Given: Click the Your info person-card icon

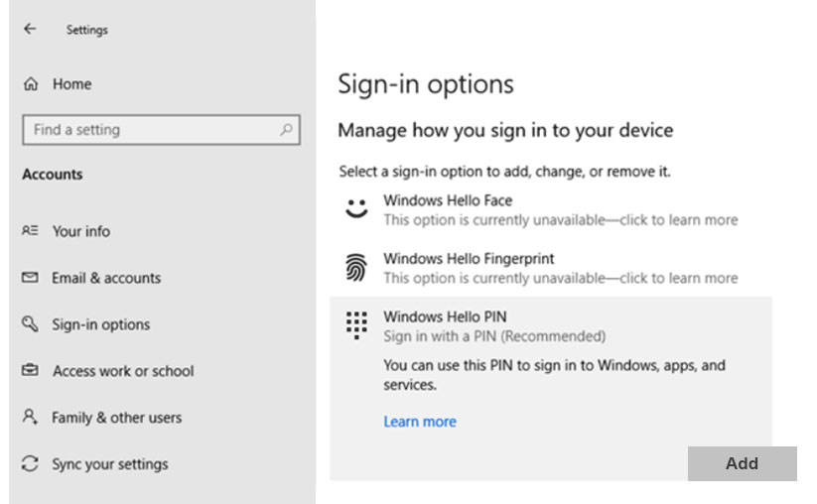Looking at the screenshot, I should (30, 230).
